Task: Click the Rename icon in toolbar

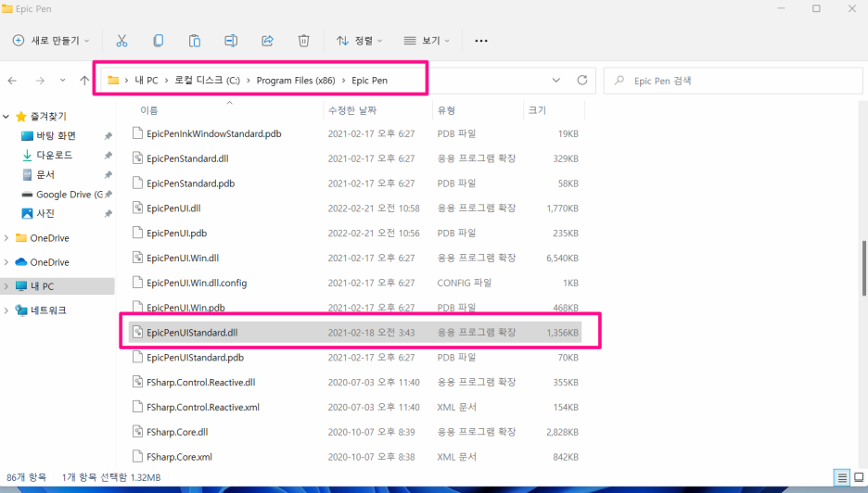Action: coord(231,41)
